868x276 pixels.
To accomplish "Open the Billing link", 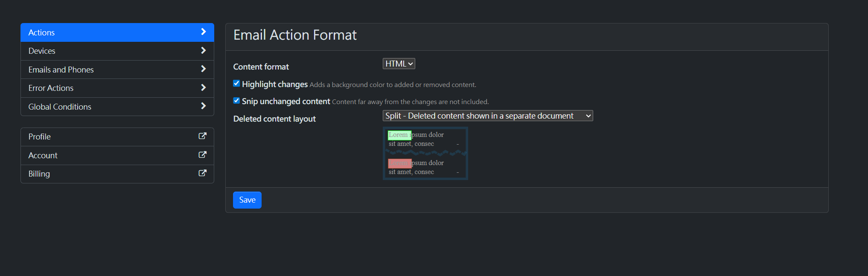I will tap(39, 174).
